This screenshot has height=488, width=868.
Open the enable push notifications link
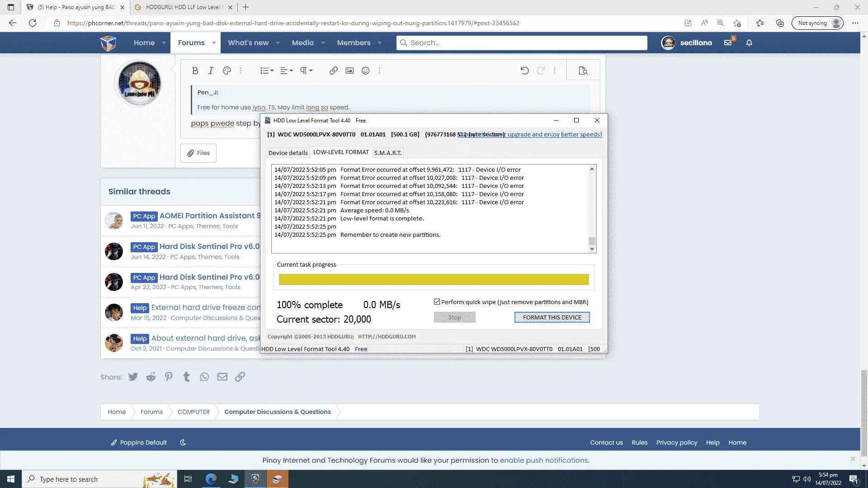point(544,460)
